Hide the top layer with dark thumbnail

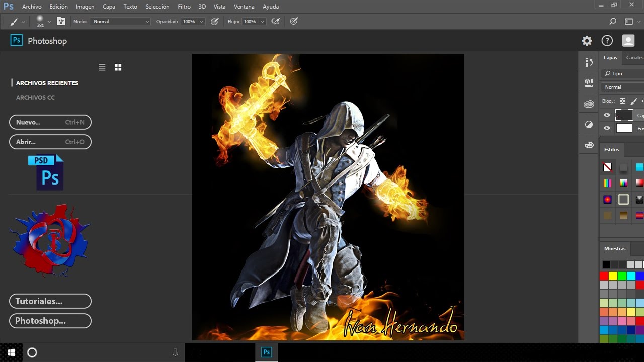(607, 115)
